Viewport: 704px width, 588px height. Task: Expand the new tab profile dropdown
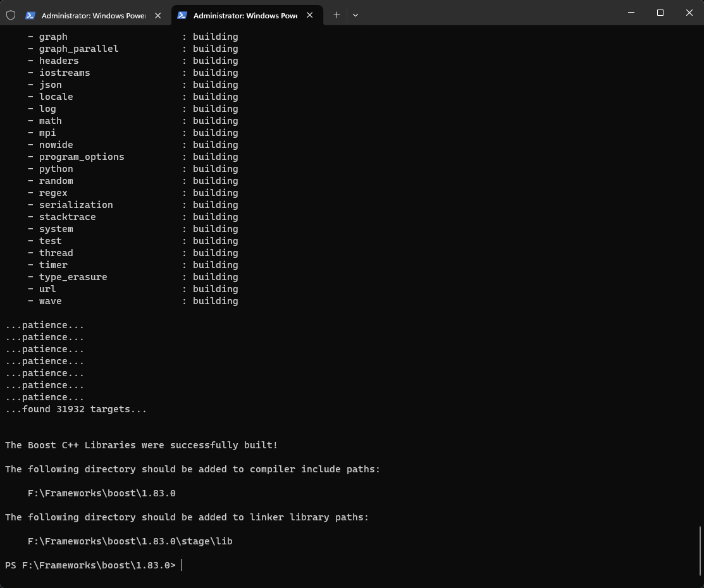pyautogui.click(x=355, y=15)
